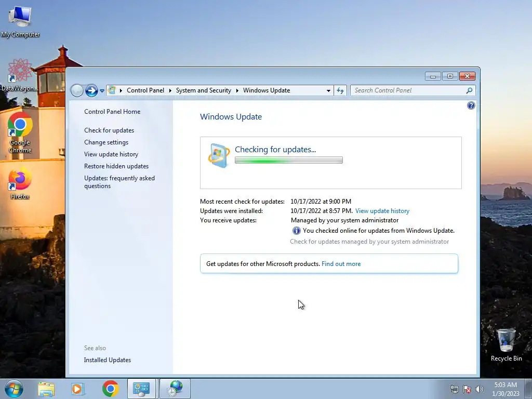532x399 pixels.
Task: Select the globe-and-clock taskbar program button
Action: click(x=175, y=389)
